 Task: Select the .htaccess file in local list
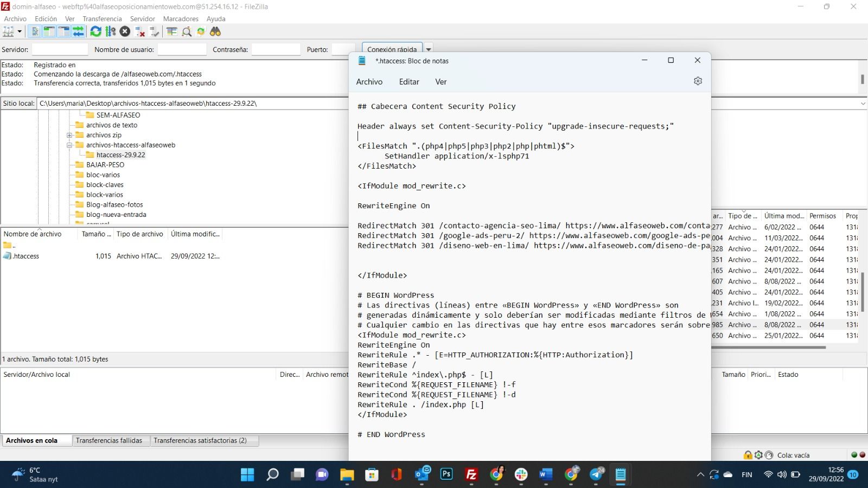(25, 256)
